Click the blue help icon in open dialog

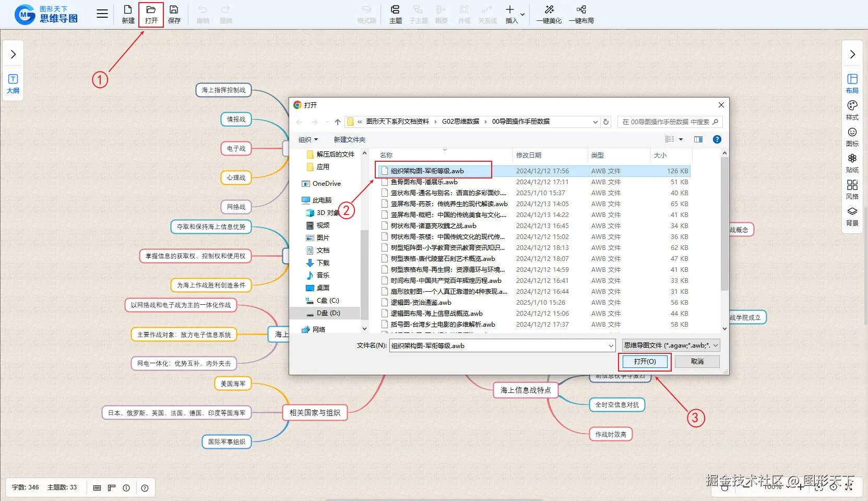(717, 139)
